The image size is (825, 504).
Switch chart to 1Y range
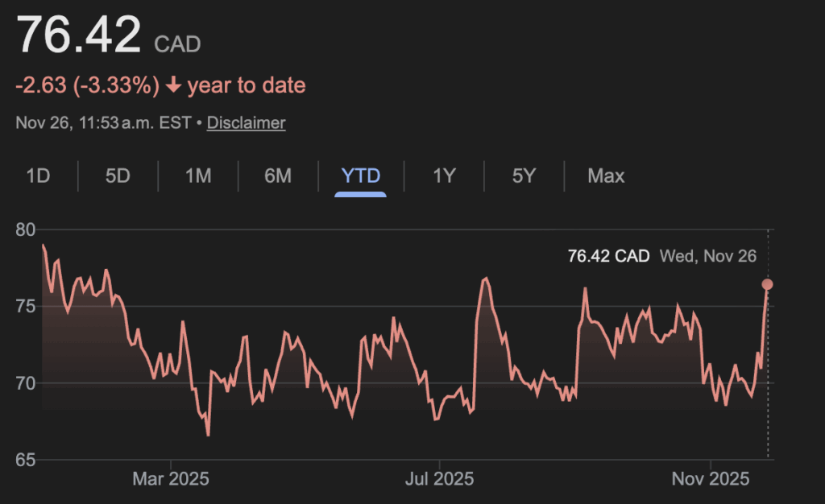(444, 176)
